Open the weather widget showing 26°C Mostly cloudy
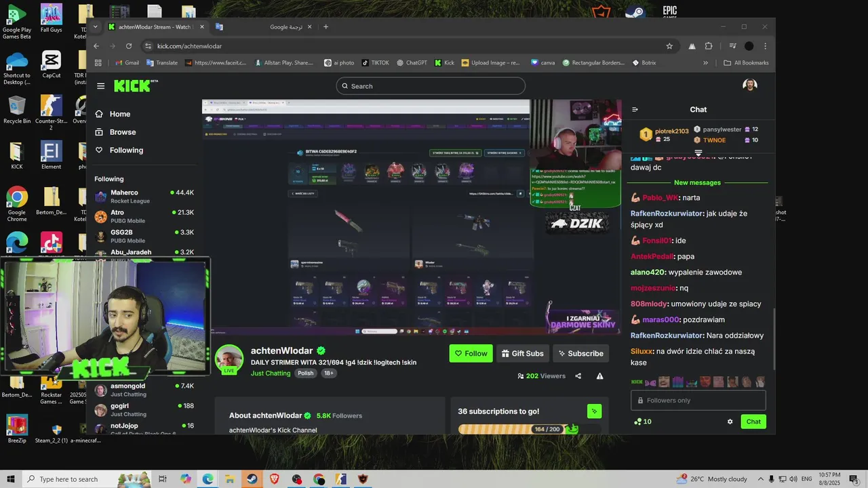The height and width of the screenshot is (488, 868). click(x=711, y=479)
